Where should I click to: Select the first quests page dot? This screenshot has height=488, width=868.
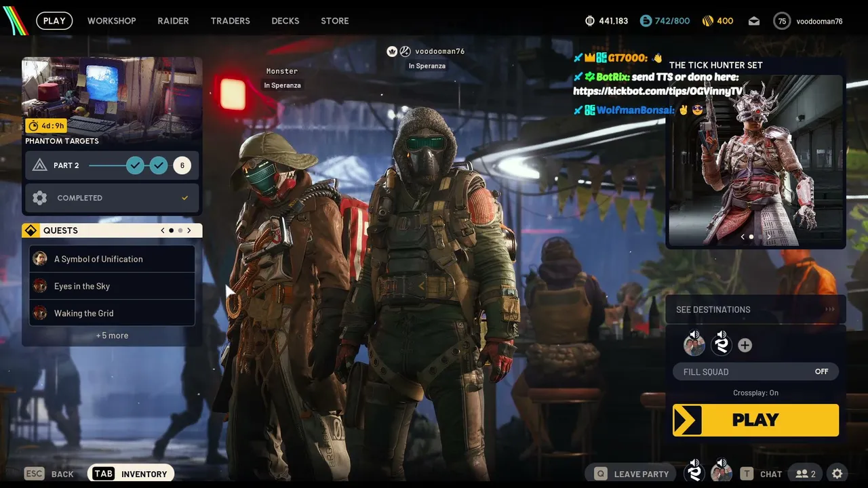click(171, 230)
